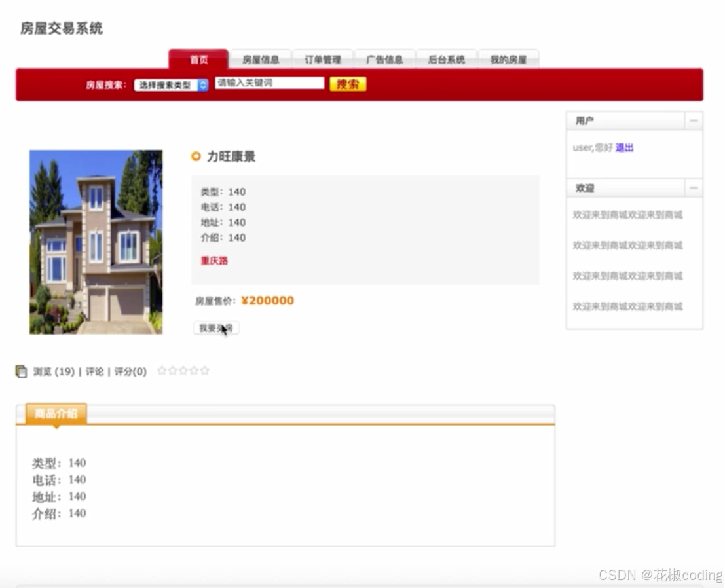Rate three stars with third star icon
Screen dimensions: 725x588
[183, 370]
